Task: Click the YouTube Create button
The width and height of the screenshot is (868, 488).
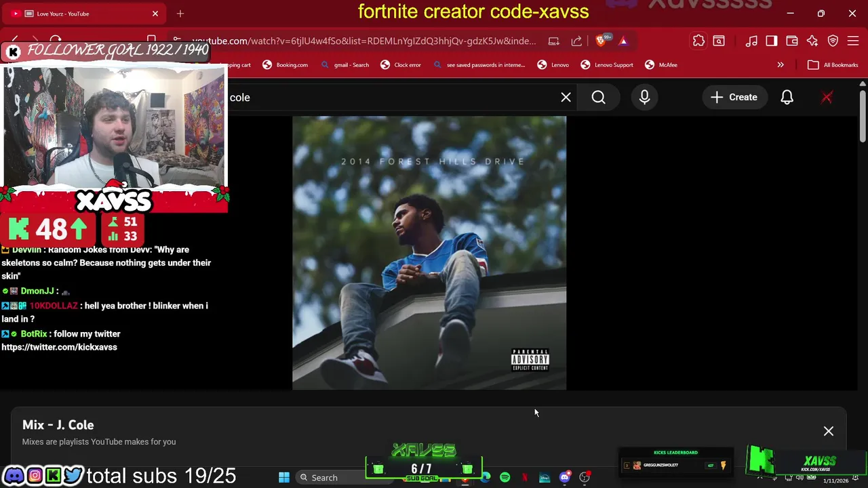Action: pos(734,98)
